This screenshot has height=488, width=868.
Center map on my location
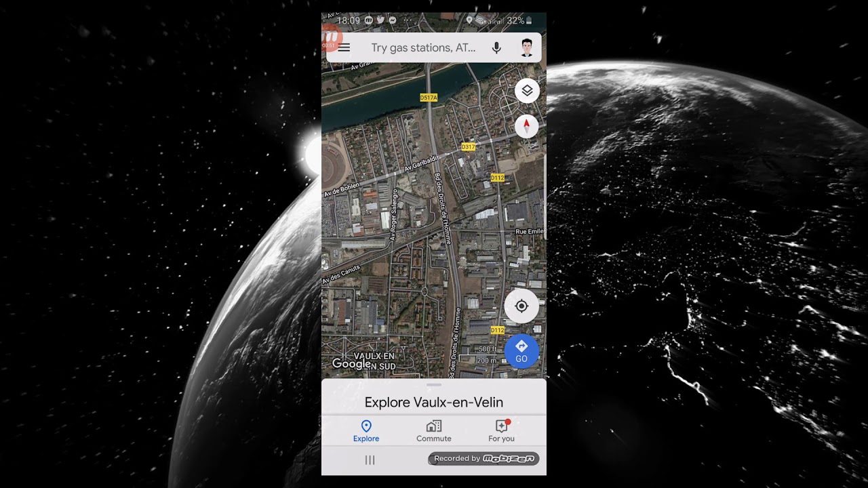click(x=521, y=306)
